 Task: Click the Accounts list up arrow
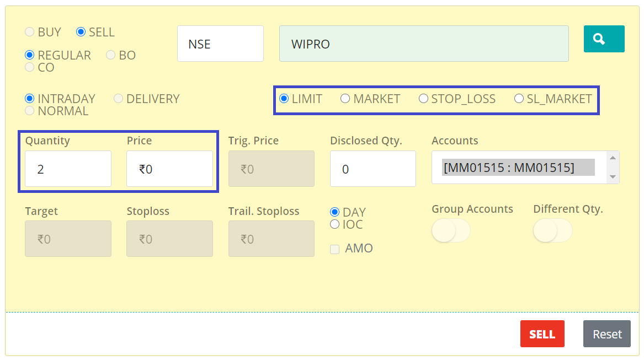(x=613, y=158)
